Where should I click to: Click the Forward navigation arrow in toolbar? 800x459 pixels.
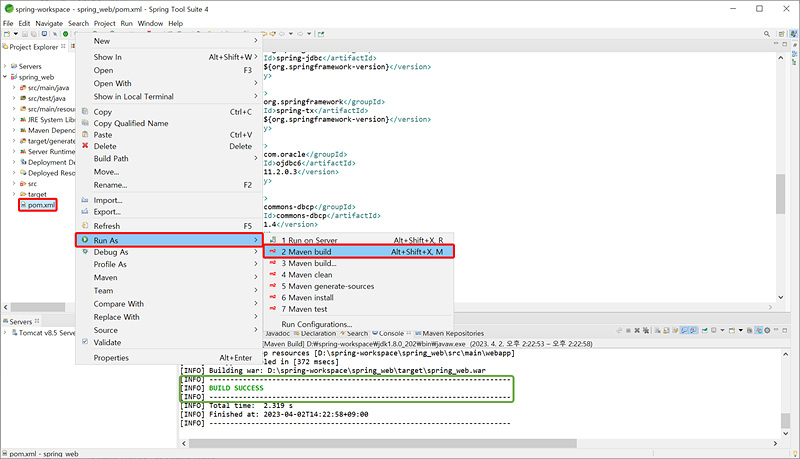tap(300, 34)
